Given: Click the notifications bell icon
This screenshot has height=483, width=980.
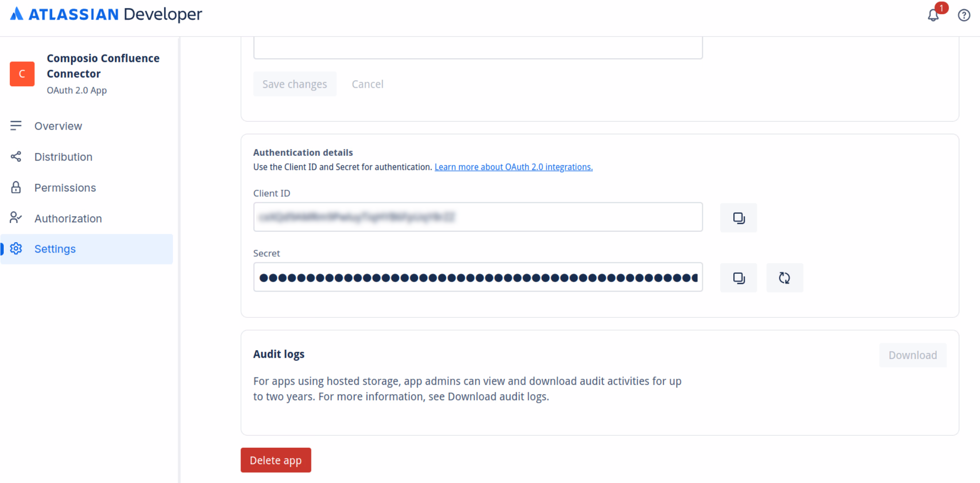Looking at the screenshot, I should point(933,15).
